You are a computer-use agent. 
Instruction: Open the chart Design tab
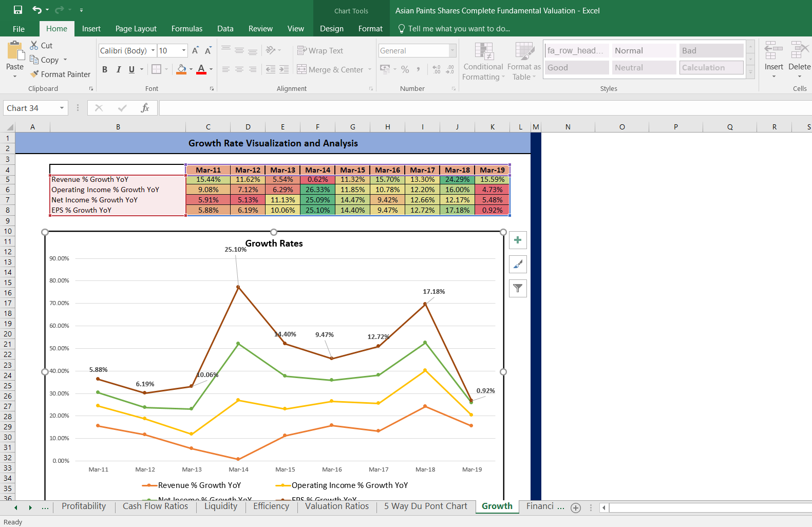click(332, 29)
